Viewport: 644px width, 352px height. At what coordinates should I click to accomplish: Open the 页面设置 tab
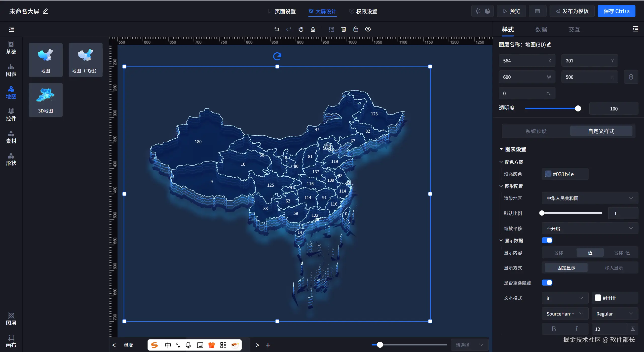click(282, 11)
